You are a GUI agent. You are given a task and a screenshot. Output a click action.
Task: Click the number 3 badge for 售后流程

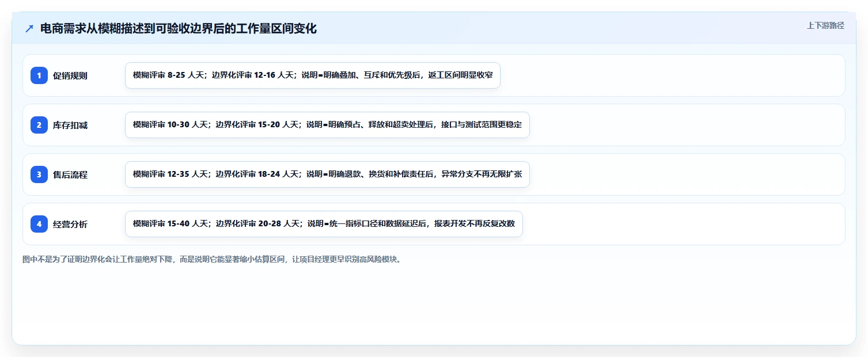point(39,174)
